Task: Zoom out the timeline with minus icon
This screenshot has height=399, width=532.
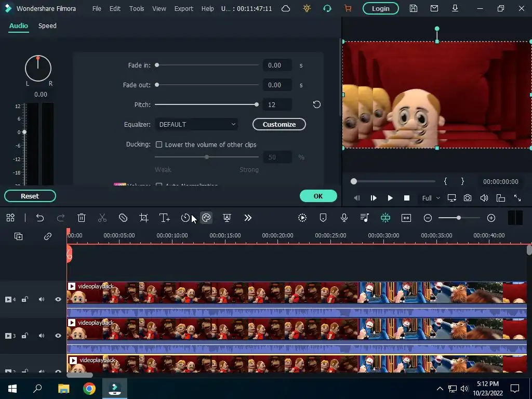Action: (x=428, y=218)
